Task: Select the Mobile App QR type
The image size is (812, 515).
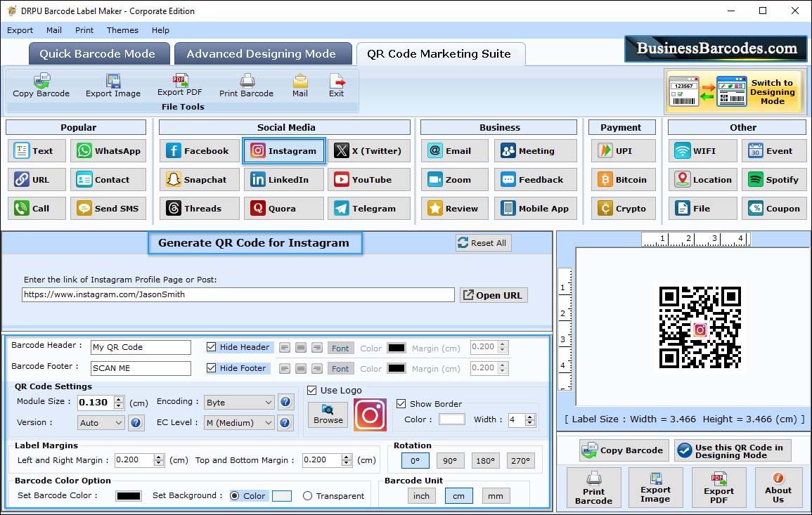Action: coord(536,208)
